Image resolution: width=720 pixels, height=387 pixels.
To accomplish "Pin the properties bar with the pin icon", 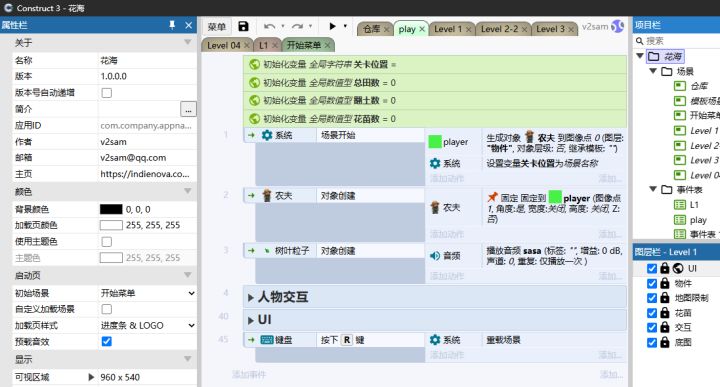I will point(172,25).
